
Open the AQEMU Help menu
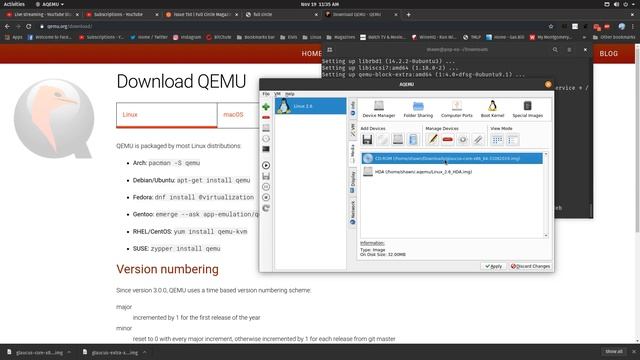click(290, 94)
